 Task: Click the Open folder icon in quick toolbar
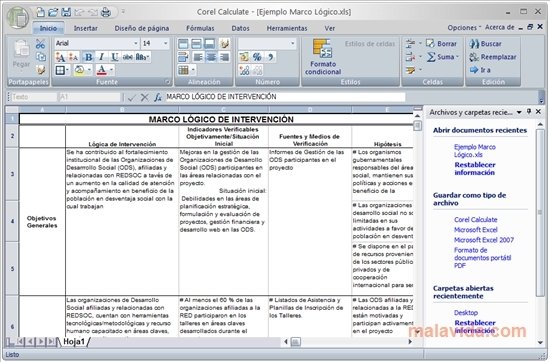[x=53, y=12]
